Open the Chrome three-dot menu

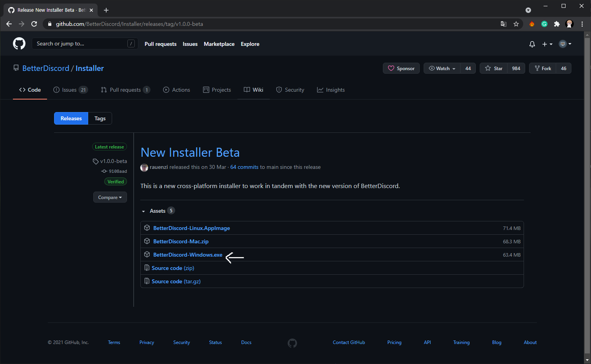click(x=582, y=24)
